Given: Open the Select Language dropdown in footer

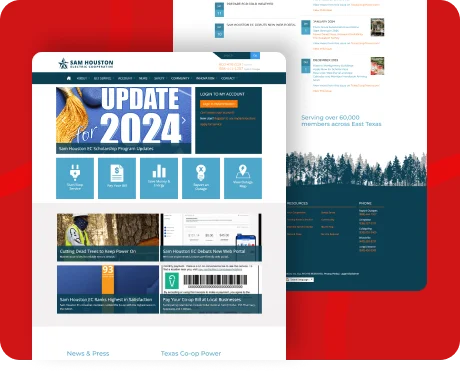Looking at the screenshot, I should [x=300, y=280].
